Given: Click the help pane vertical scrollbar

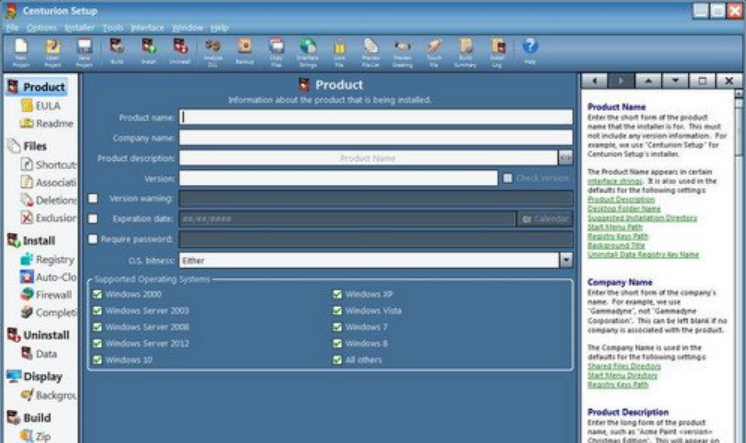Looking at the screenshot, I should pyautogui.click(x=738, y=266).
